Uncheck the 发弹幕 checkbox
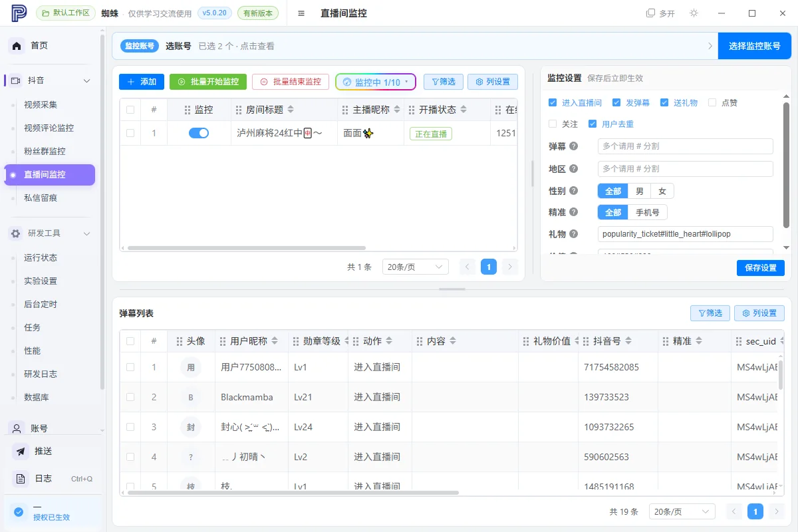Screen dimensions: 798x532 point(616,102)
